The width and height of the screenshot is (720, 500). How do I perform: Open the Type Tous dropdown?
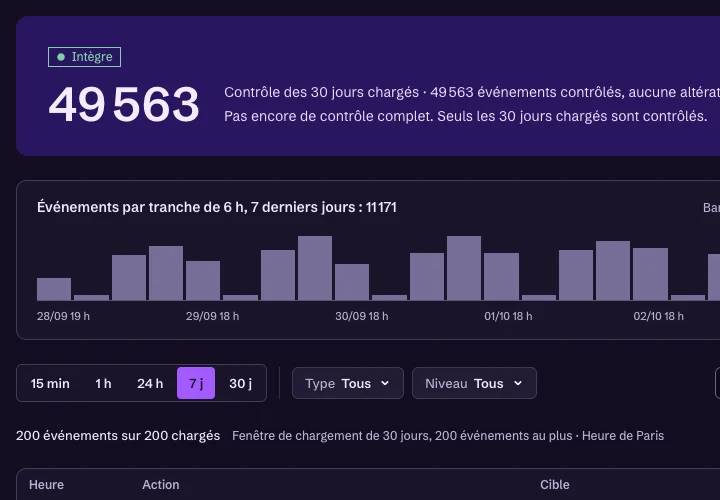pos(348,383)
